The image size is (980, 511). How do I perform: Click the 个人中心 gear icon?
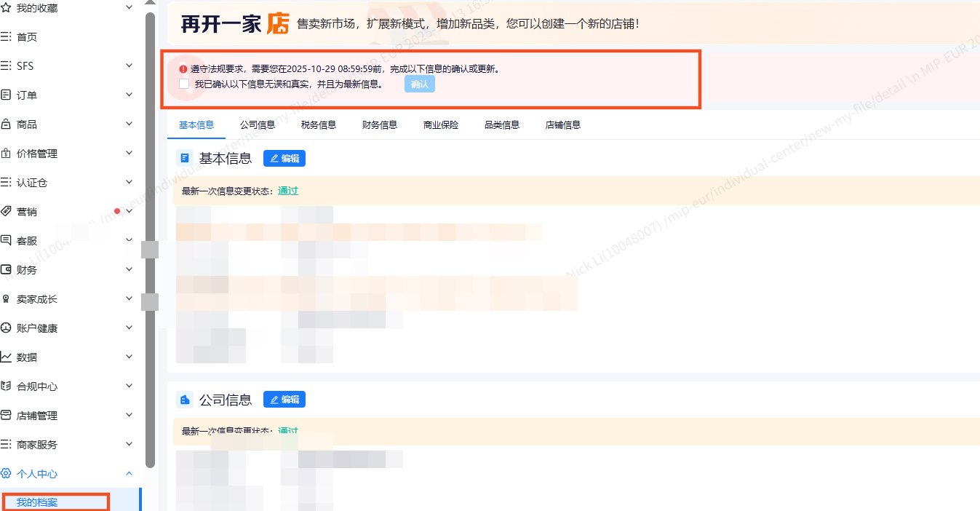(x=6, y=474)
